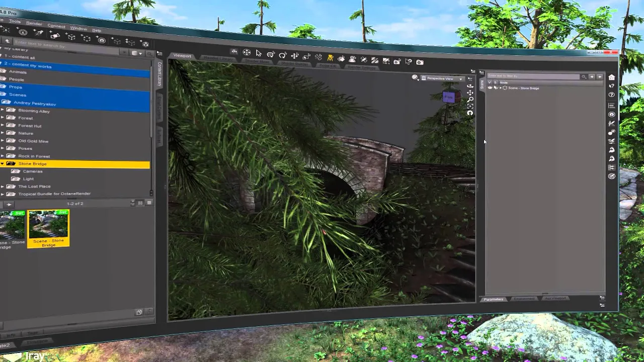
Task: Create a new spotlight from the top toolbar
Action: tap(39, 33)
